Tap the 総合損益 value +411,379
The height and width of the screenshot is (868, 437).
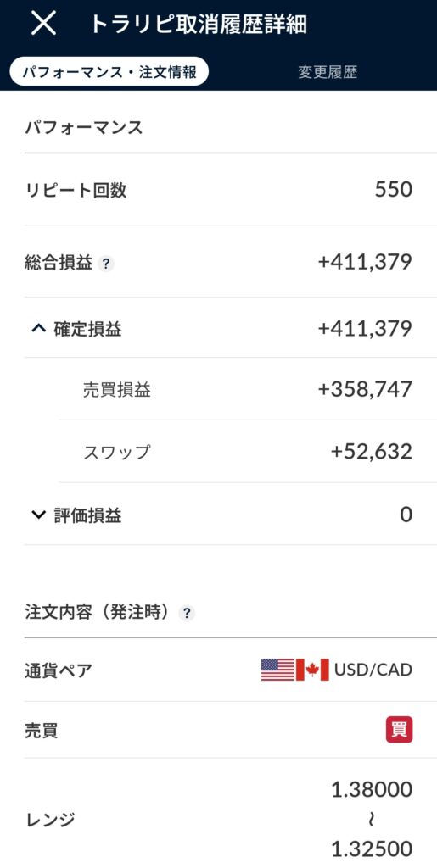[x=365, y=262]
